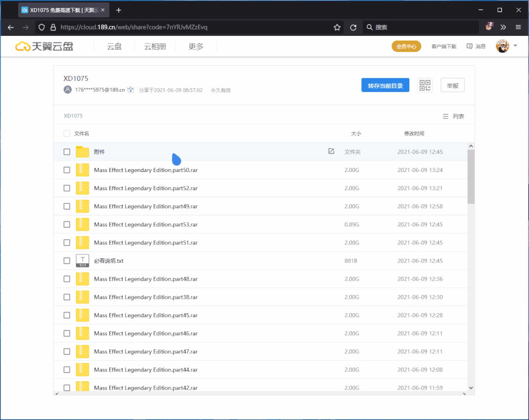Check the part51.rar checkbox
The image size is (529, 420).
67,243
